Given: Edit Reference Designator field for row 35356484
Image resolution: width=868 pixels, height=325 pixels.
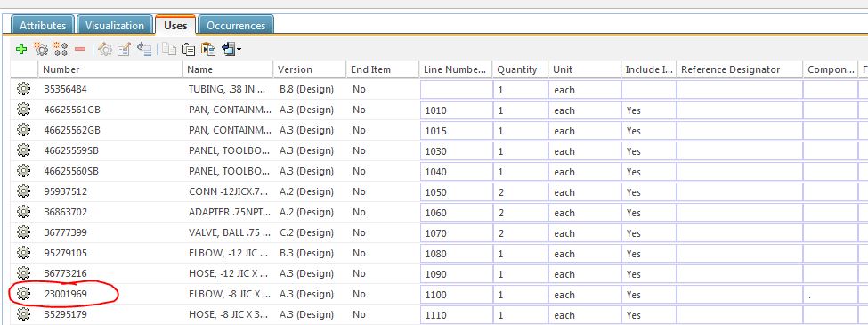Looking at the screenshot, I should point(740,90).
